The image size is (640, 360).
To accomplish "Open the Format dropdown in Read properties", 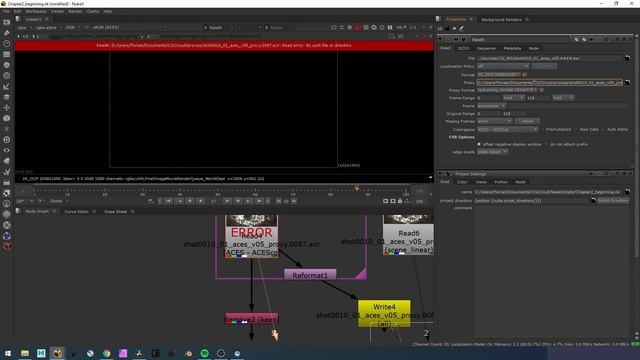I will (x=499, y=75).
